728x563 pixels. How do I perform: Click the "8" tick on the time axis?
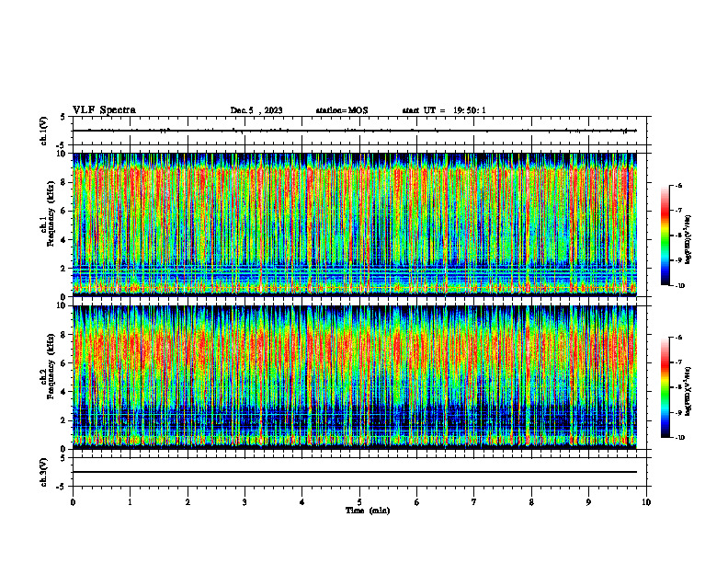tap(531, 502)
